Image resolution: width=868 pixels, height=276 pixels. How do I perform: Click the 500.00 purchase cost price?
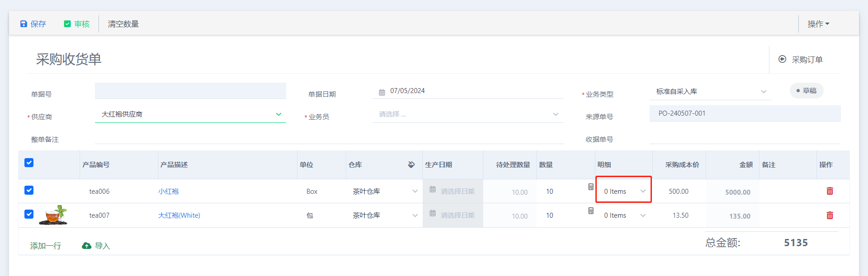coord(679,192)
